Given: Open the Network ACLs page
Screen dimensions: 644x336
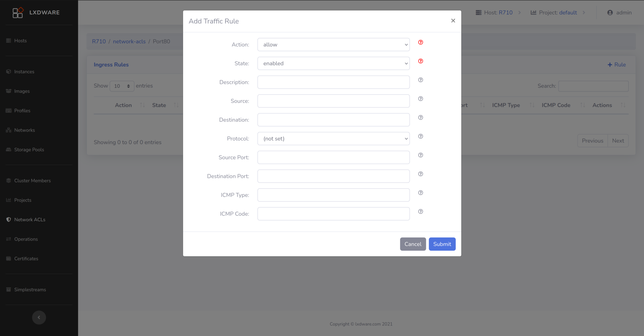Looking at the screenshot, I should 30,219.
